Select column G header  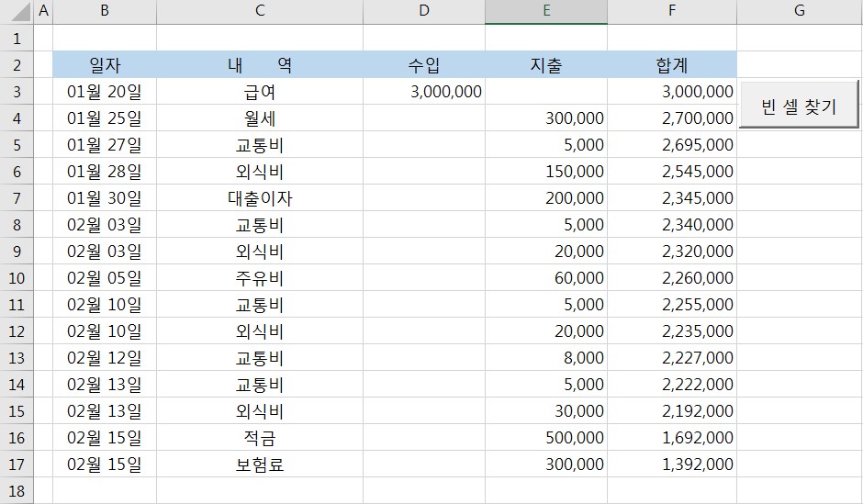[800, 11]
